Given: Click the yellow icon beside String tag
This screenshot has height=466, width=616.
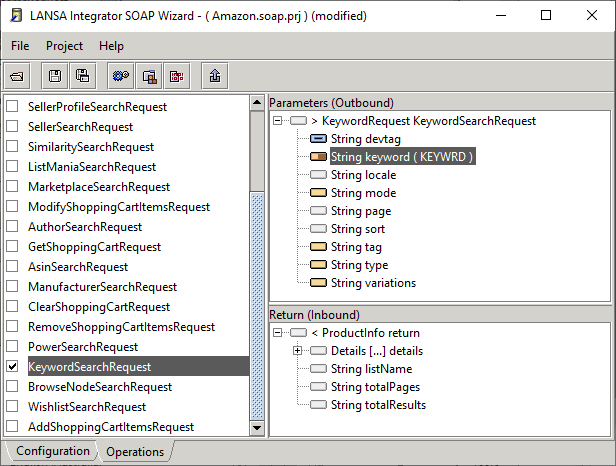Looking at the screenshot, I should 318,247.
